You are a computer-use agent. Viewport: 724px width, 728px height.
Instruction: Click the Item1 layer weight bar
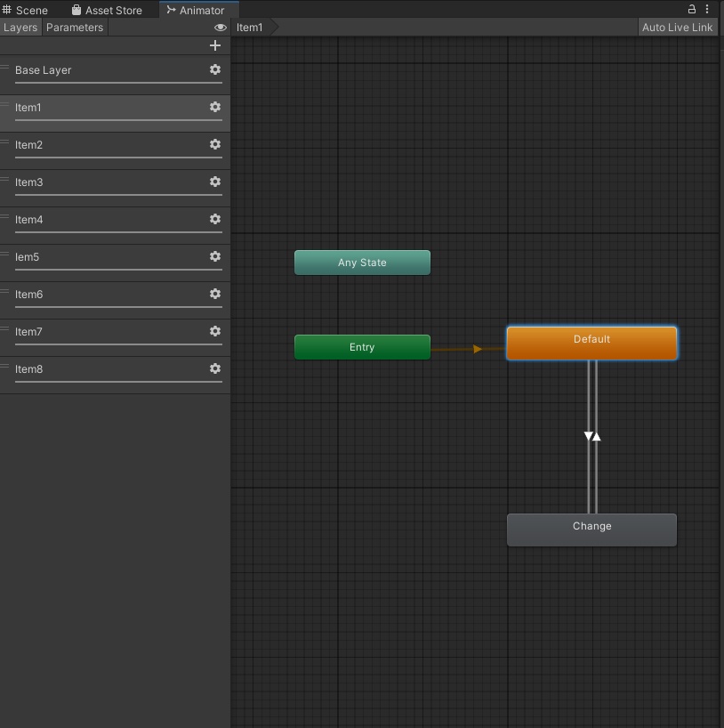point(118,120)
